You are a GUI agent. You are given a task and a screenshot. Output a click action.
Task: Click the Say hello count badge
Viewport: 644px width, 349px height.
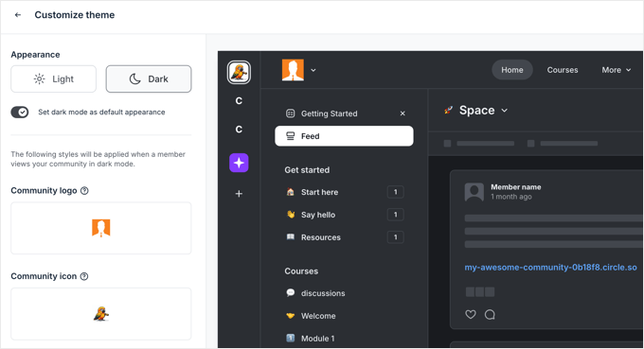pyautogui.click(x=396, y=215)
